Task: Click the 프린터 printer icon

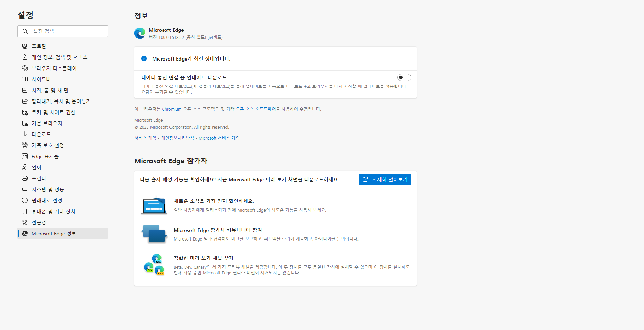Action: click(x=25, y=178)
